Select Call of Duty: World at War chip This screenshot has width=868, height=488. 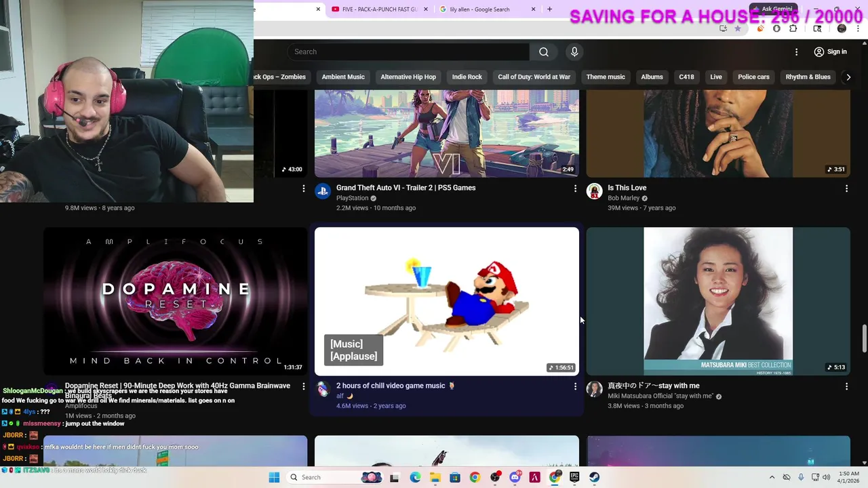point(534,77)
